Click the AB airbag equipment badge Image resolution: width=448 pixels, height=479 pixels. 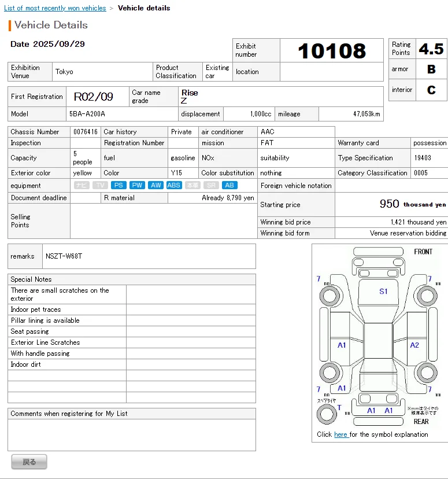click(229, 185)
